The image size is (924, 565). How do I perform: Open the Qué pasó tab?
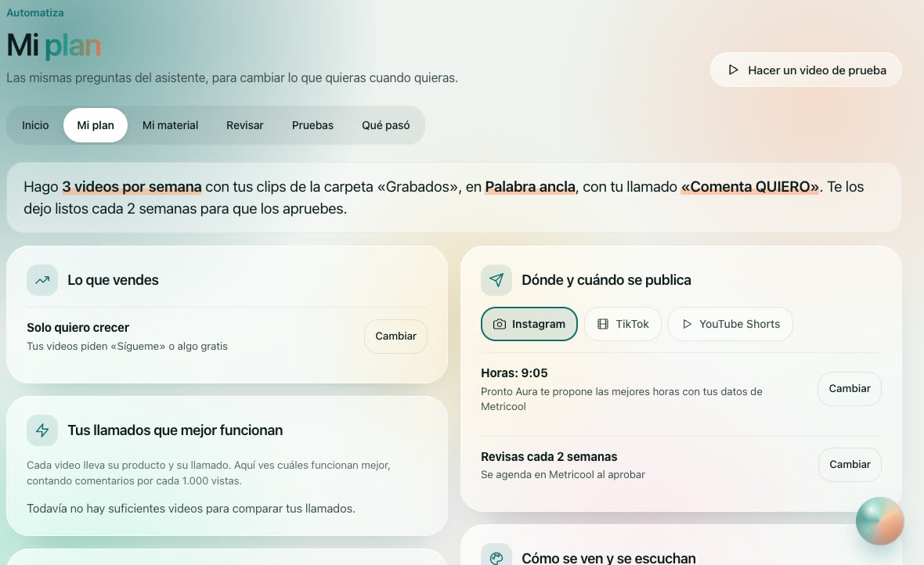click(x=386, y=125)
